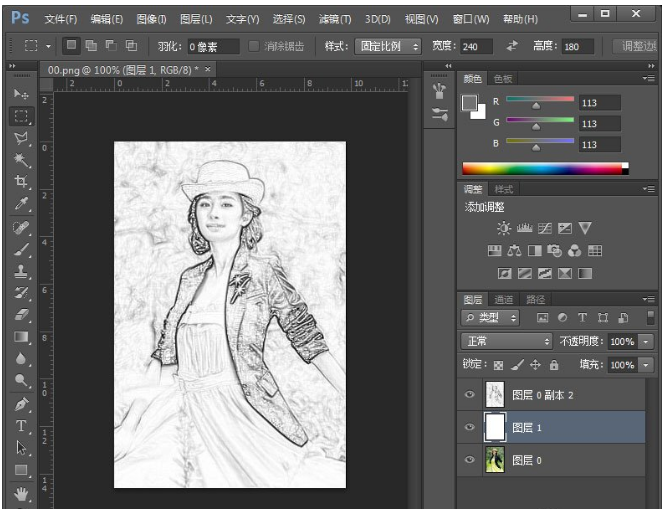Screen dimensions: 668x509
Task: Switch to the 通道 tab
Action: (504, 299)
